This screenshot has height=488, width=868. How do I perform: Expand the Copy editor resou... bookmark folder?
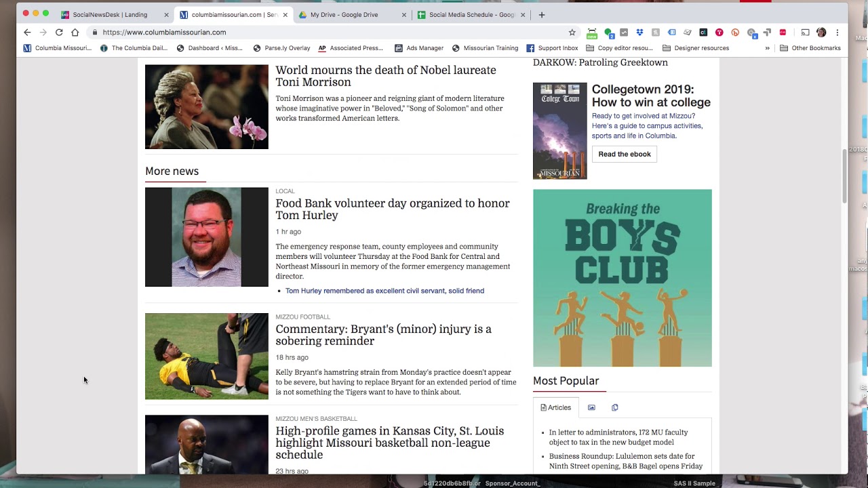(x=619, y=48)
